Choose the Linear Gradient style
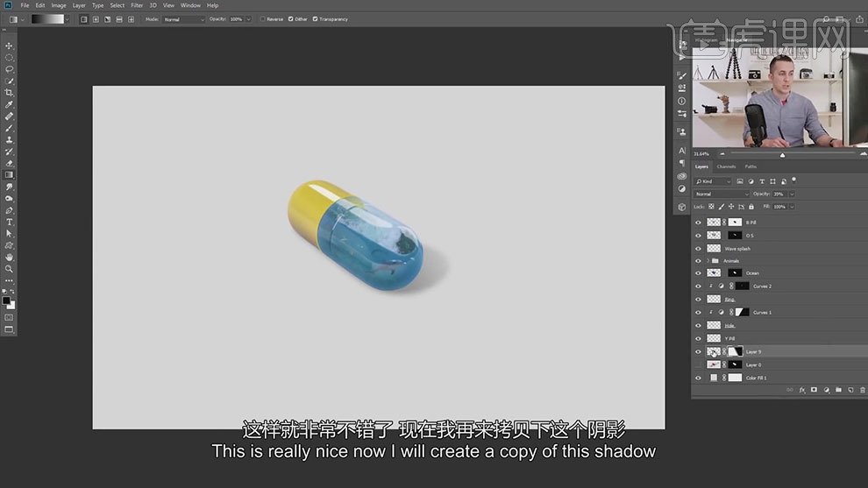 coord(83,19)
